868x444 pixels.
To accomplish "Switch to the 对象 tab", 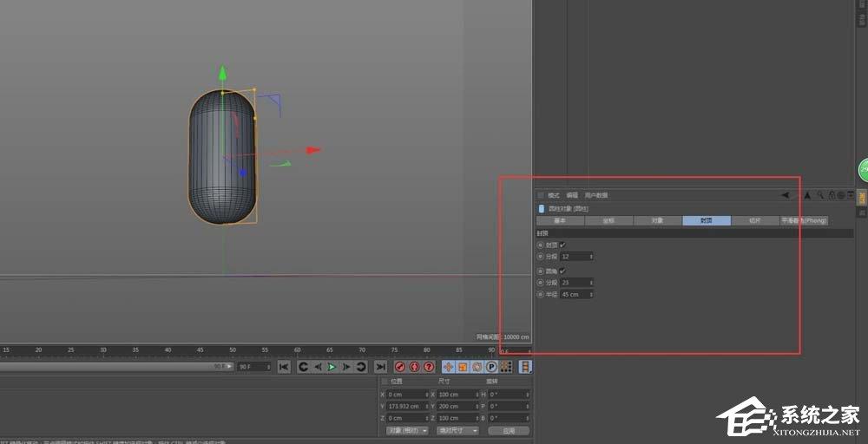I will (658, 220).
